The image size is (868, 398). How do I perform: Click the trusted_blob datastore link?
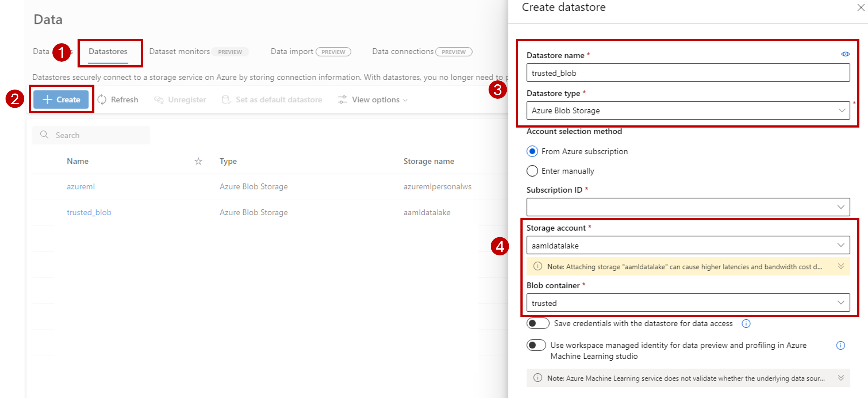coord(89,212)
